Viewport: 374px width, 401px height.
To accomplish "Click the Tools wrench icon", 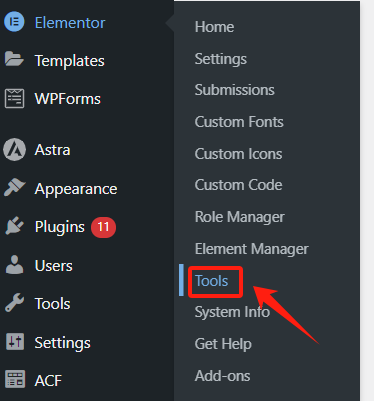I will (14, 303).
